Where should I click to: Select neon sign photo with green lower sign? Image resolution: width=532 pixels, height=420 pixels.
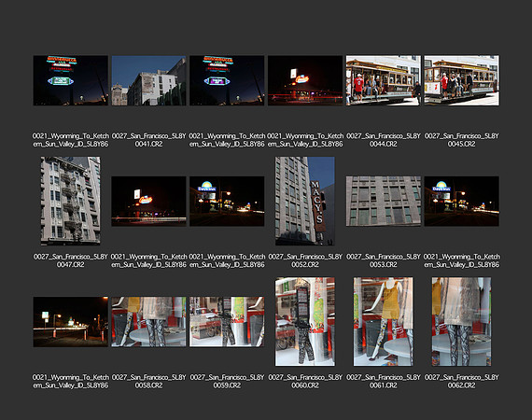pos(71,80)
